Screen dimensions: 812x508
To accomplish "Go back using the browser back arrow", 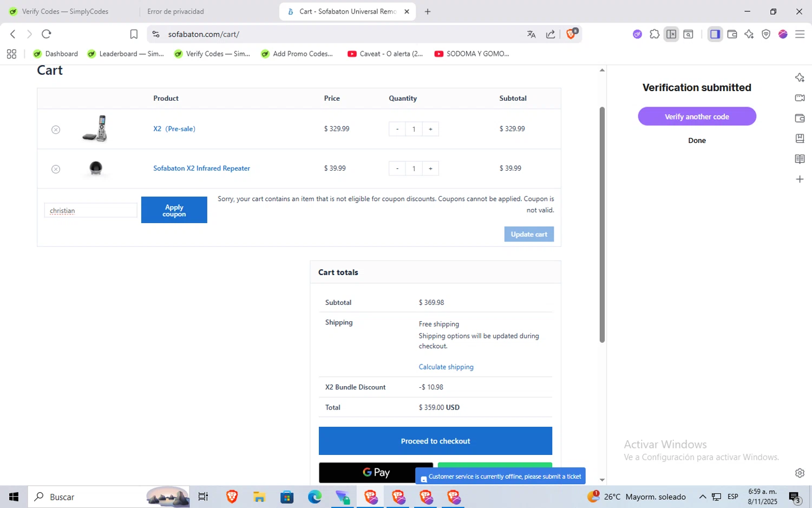I will tap(13, 34).
